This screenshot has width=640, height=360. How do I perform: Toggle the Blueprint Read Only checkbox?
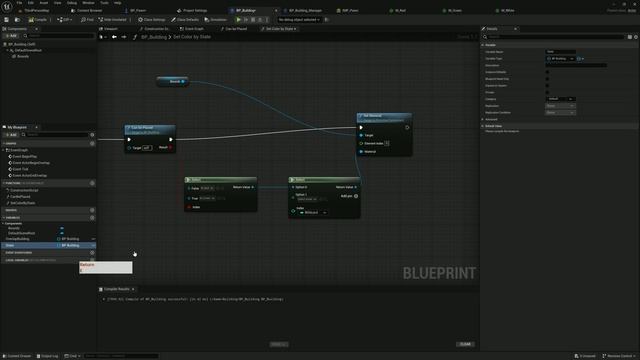[547, 79]
